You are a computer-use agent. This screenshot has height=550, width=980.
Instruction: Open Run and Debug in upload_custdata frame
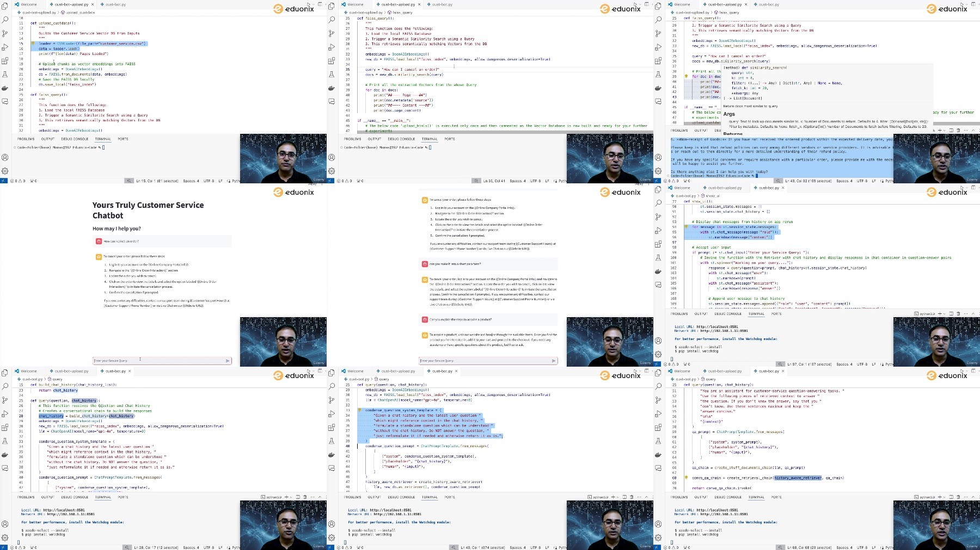click(x=5, y=47)
